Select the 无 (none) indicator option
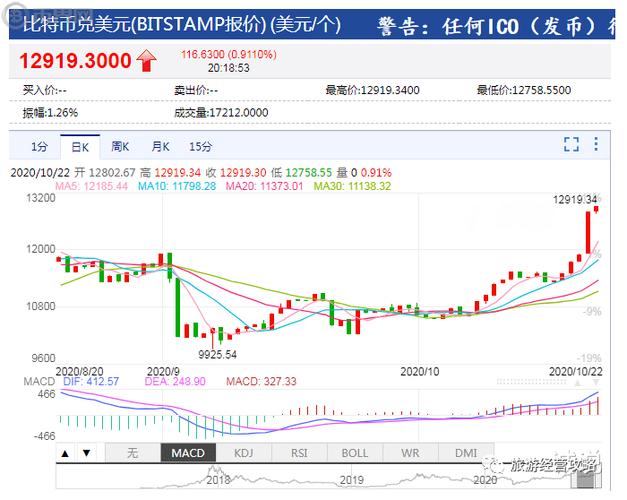The width and height of the screenshot is (627, 500). pyautogui.click(x=132, y=454)
